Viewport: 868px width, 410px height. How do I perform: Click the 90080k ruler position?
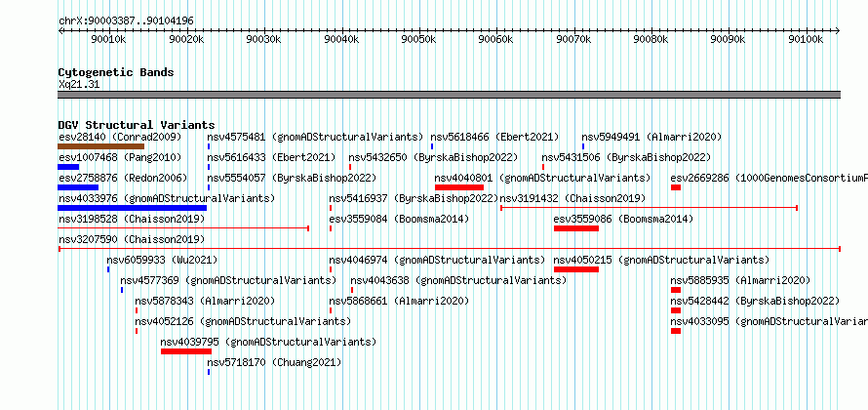[x=651, y=39]
